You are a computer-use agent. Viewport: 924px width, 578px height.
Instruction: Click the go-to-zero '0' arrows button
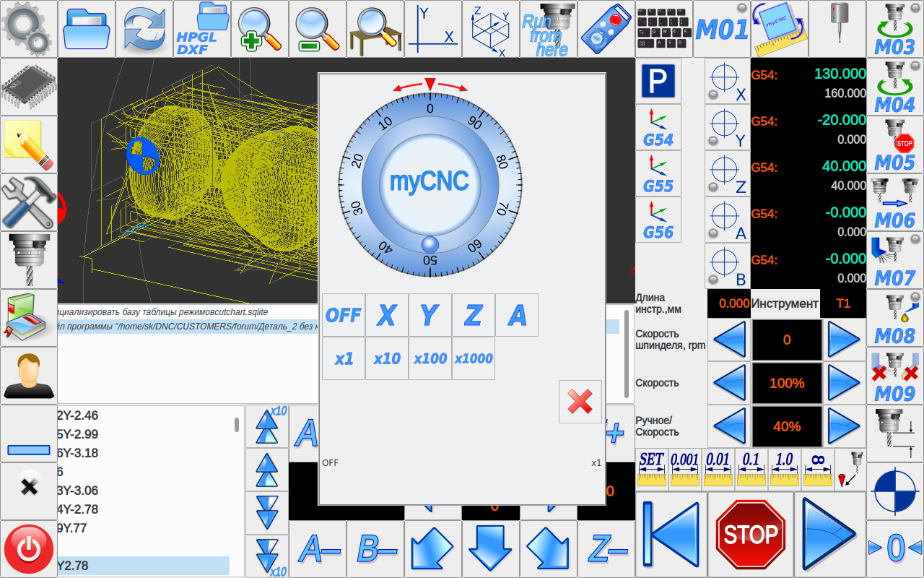(895, 549)
